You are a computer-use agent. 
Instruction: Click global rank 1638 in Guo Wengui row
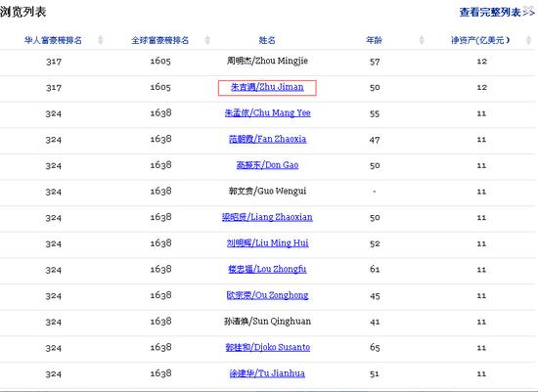point(160,191)
